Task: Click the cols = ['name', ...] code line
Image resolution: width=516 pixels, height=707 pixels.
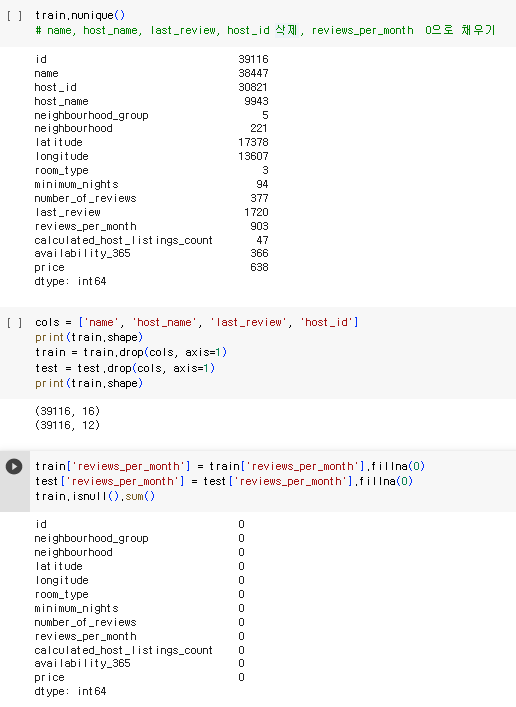Action: tap(197, 322)
